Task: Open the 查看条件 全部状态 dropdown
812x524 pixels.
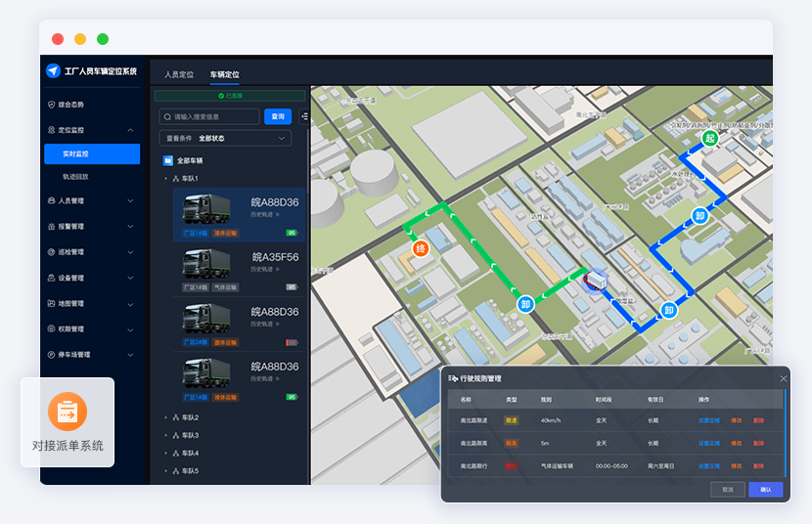Action: pyautogui.click(x=226, y=139)
